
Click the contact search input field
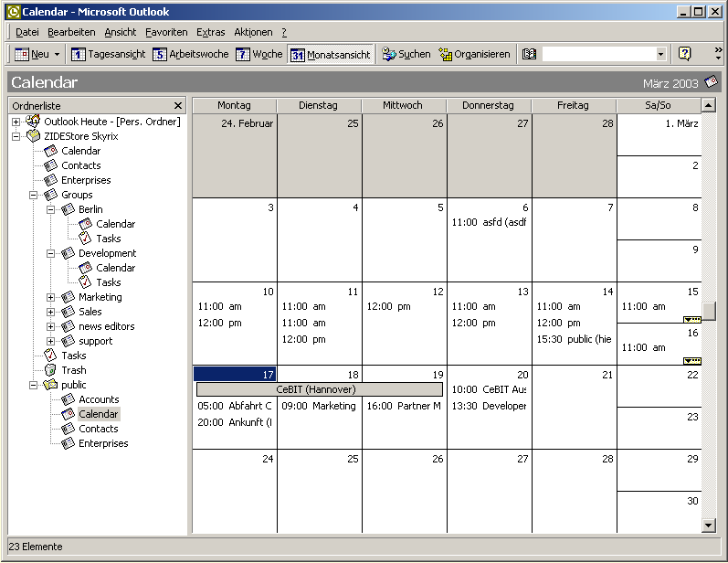coord(599,54)
